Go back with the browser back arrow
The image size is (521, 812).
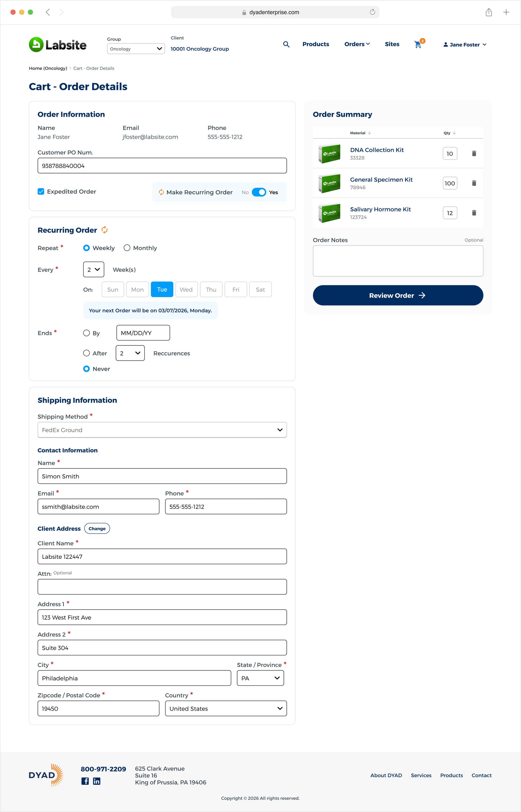[48, 12]
